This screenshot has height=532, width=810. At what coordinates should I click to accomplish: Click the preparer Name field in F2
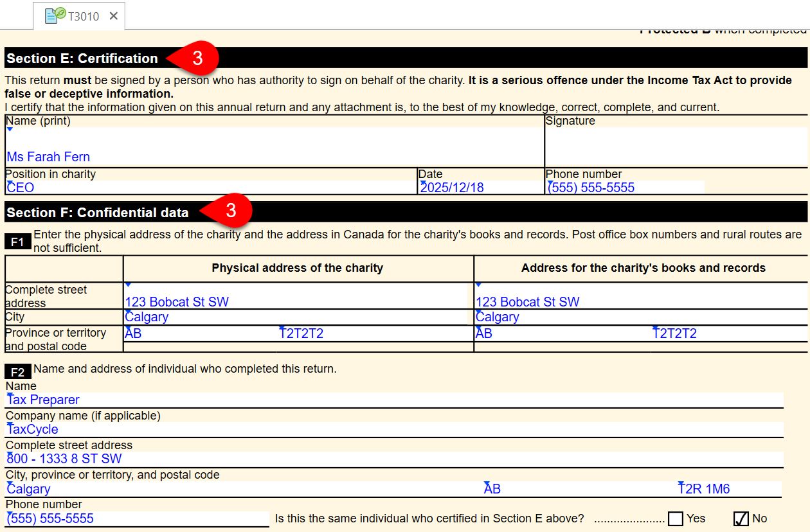[393, 400]
